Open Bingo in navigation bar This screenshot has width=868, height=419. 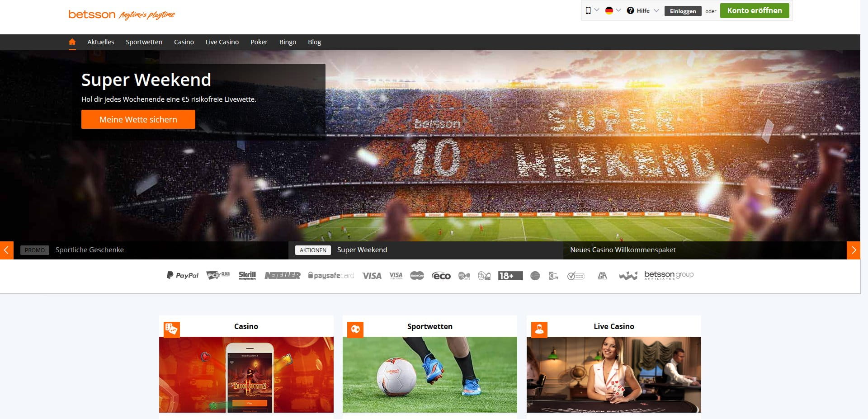pyautogui.click(x=288, y=42)
